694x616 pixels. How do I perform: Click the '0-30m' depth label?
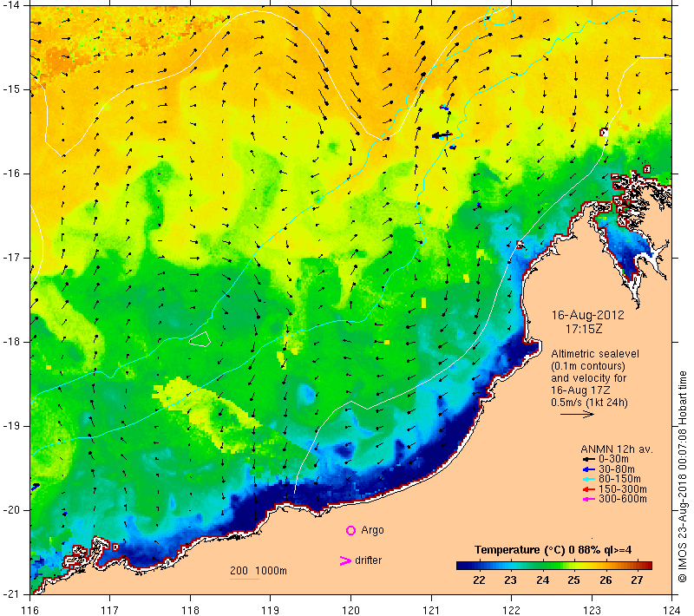tap(613, 459)
